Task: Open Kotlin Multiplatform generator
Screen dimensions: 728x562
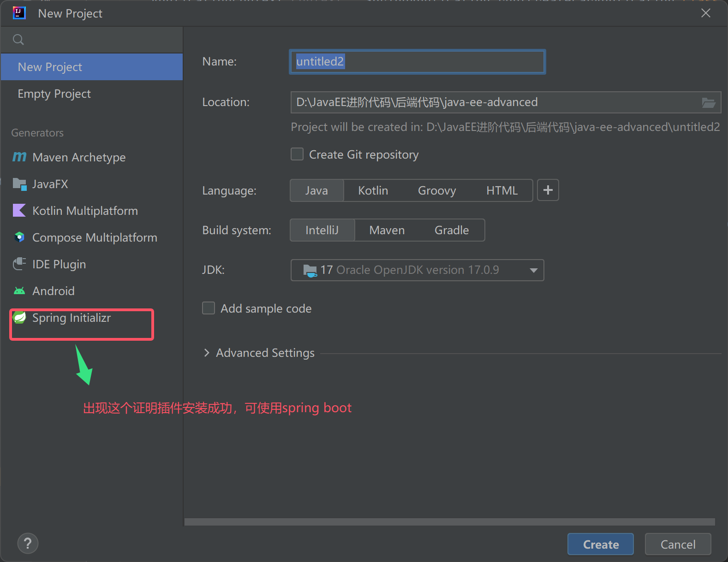Action: click(x=92, y=211)
